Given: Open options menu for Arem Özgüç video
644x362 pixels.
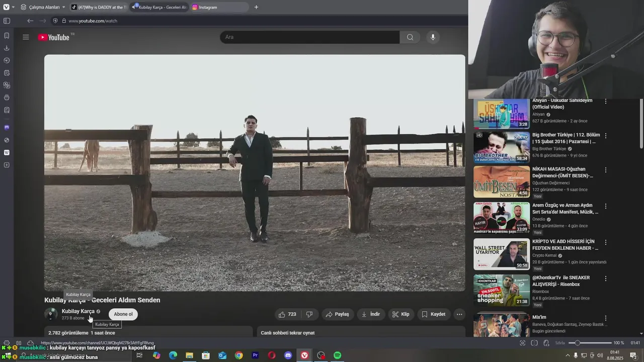Looking at the screenshot, I should pos(606,206).
